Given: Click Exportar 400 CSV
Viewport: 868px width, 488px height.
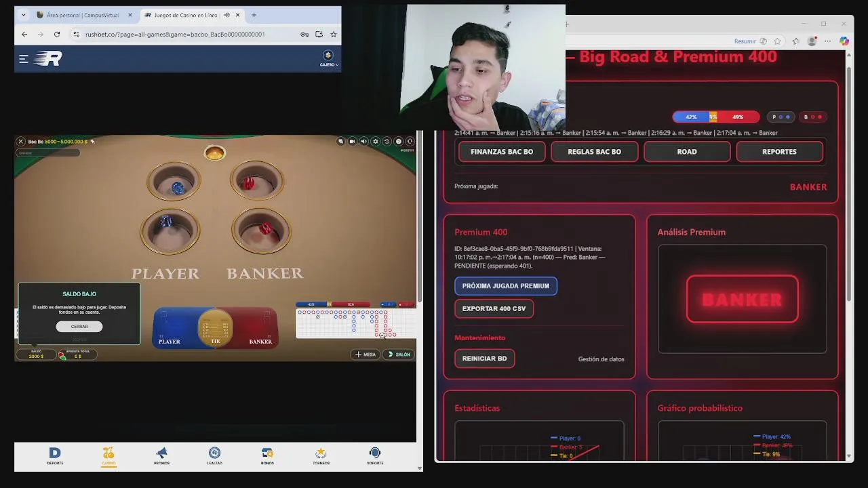Looking at the screenshot, I should coord(494,308).
